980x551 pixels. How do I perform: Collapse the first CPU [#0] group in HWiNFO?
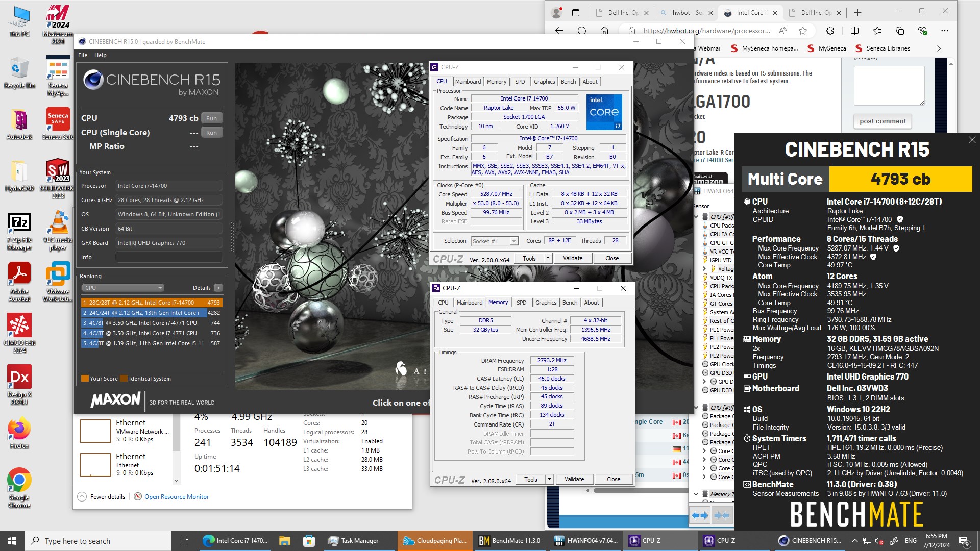697,216
